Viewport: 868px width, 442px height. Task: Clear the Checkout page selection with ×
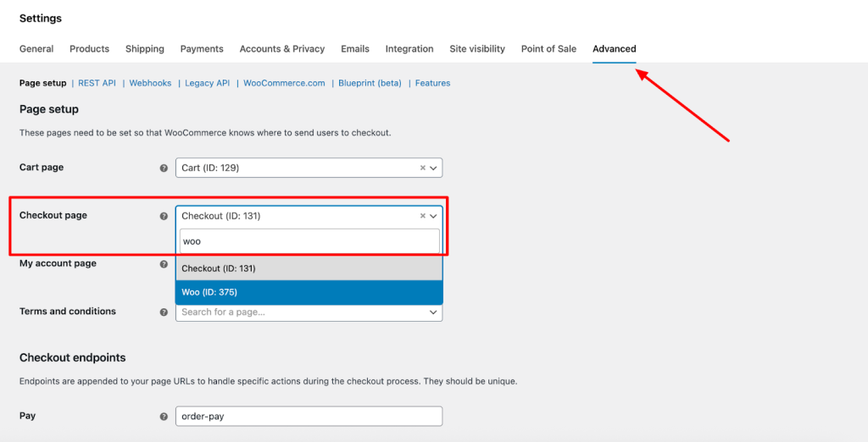[x=423, y=217]
